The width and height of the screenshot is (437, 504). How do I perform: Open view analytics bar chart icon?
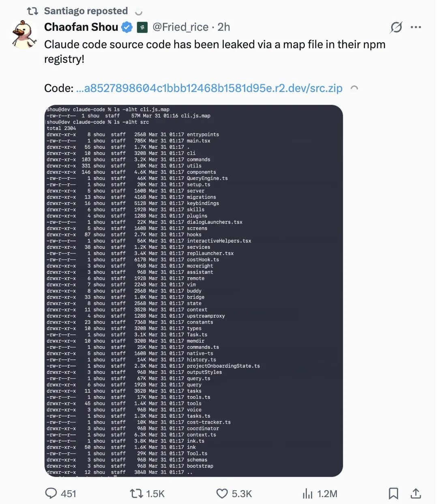308,493
